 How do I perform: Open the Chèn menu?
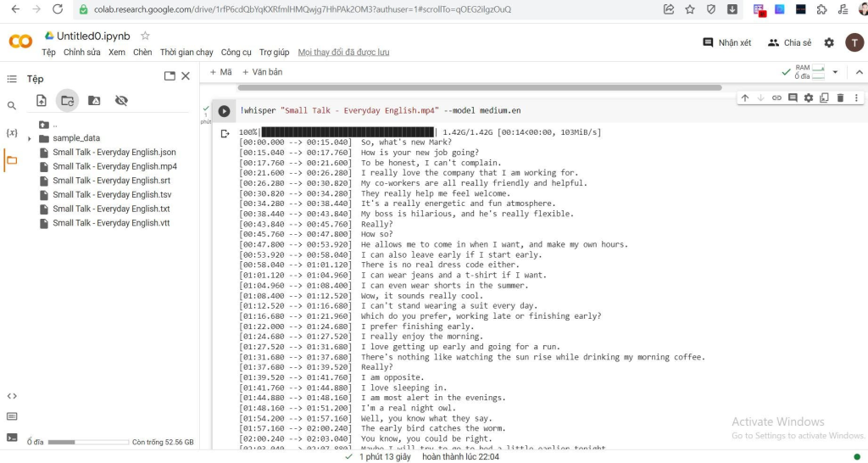pyautogui.click(x=142, y=52)
